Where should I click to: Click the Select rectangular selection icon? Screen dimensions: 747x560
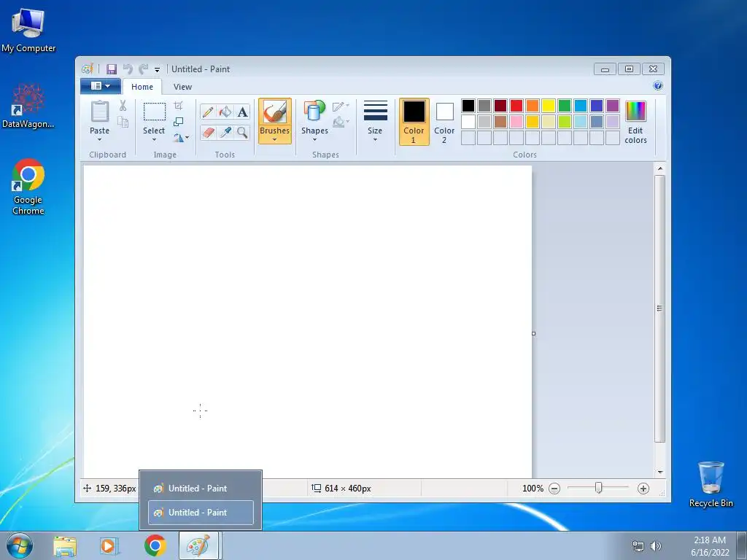click(x=155, y=112)
